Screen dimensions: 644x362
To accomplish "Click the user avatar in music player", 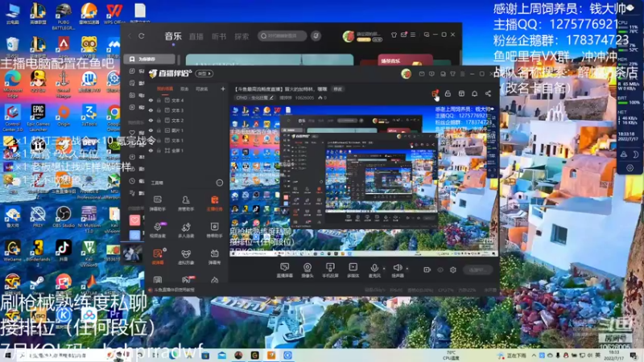I will (x=349, y=36).
